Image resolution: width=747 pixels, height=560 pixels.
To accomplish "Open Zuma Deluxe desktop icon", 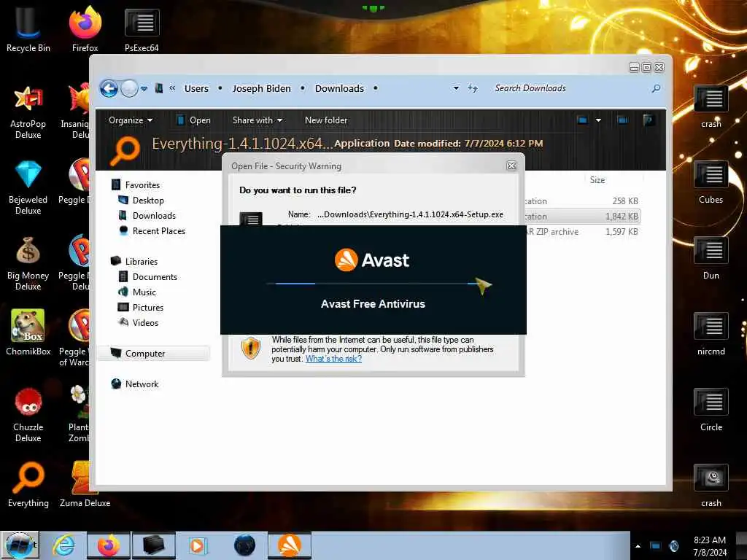I will [x=85, y=485].
